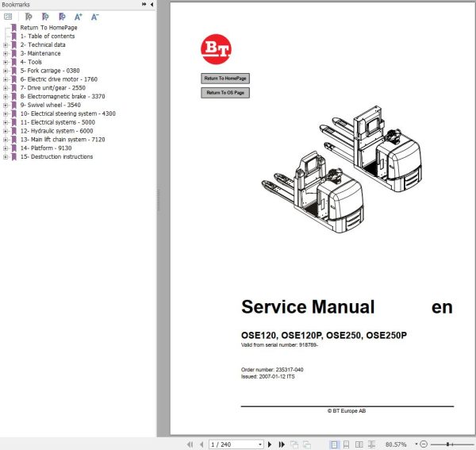
Task: Expand the Electrical steering system bookmark
Action: click(x=6, y=113)
